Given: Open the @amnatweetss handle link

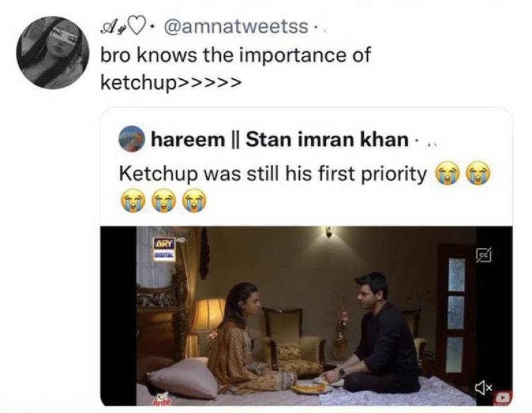Looking at the screenshot, I should click(236, 27).
